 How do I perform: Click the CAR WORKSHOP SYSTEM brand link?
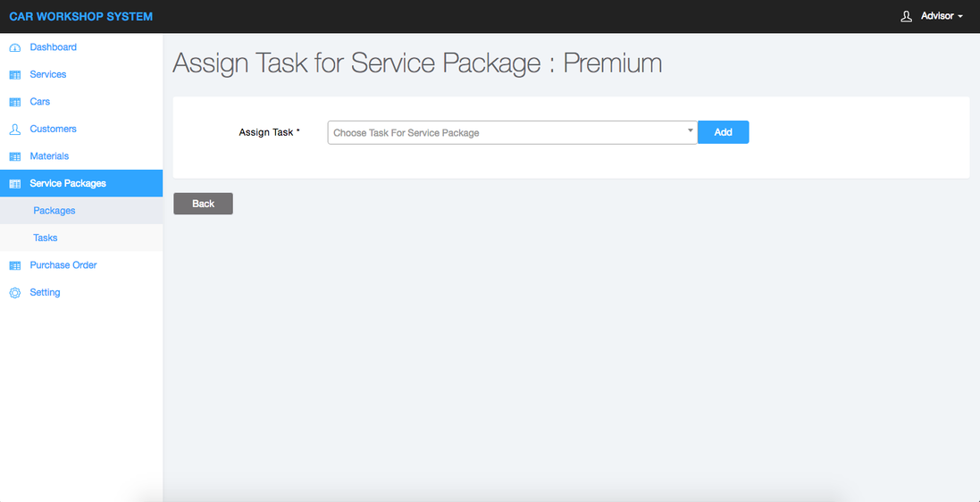[x=80, y=16]
